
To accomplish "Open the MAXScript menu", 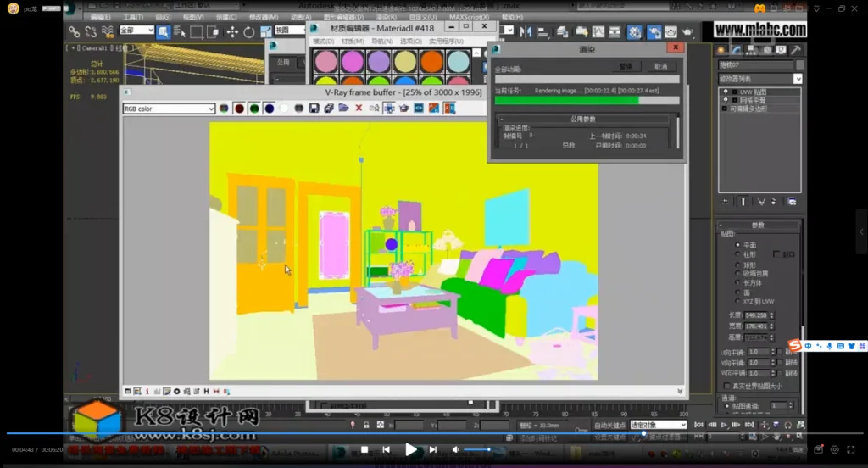I will coord(467,16).
